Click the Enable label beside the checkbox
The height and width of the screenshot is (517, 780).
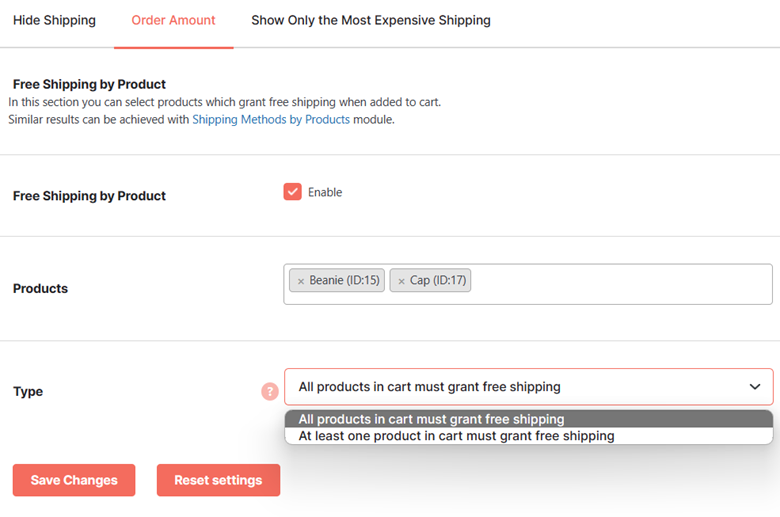[325, 192]
